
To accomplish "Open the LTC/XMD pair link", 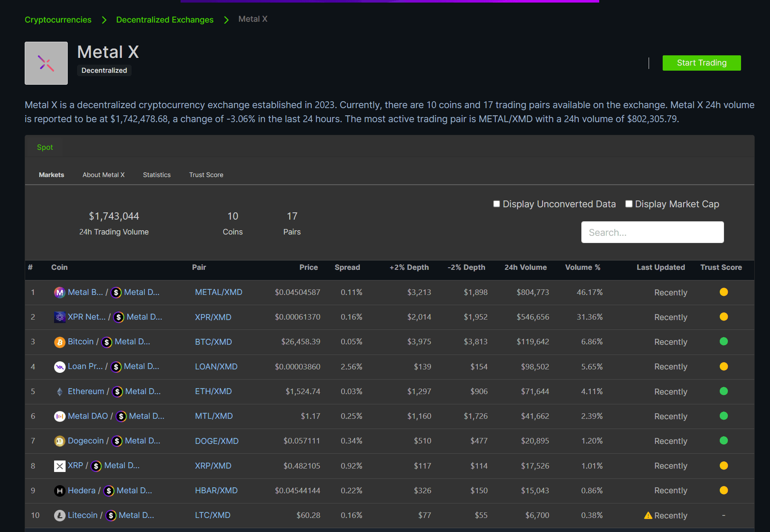I will 213,515.
